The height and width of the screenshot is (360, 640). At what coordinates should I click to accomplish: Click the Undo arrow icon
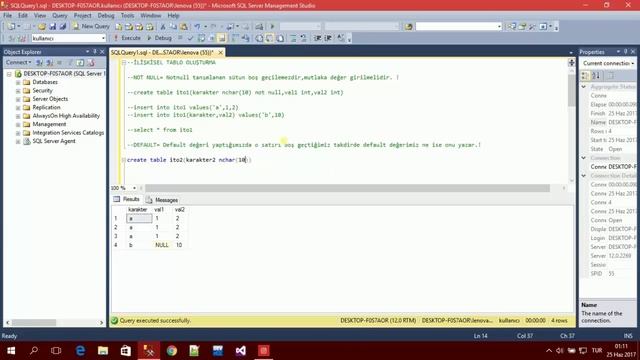pos(198,27)
